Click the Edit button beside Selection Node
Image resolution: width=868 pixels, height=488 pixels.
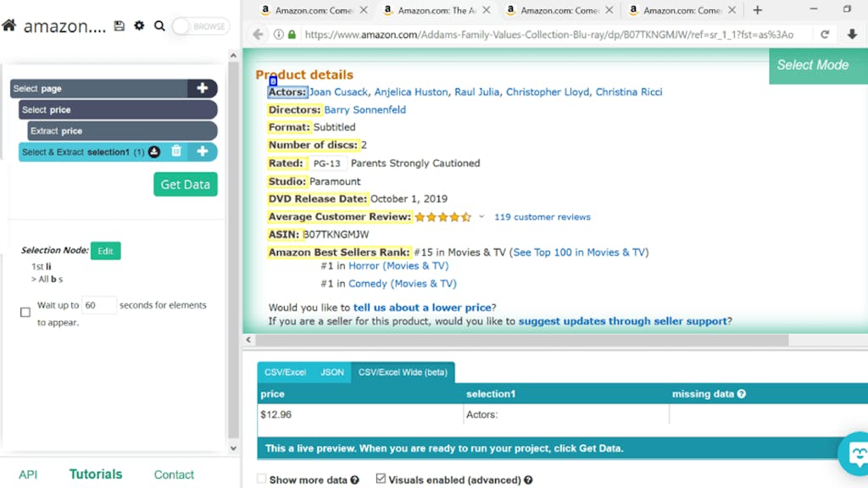click(x=105, y=251)
